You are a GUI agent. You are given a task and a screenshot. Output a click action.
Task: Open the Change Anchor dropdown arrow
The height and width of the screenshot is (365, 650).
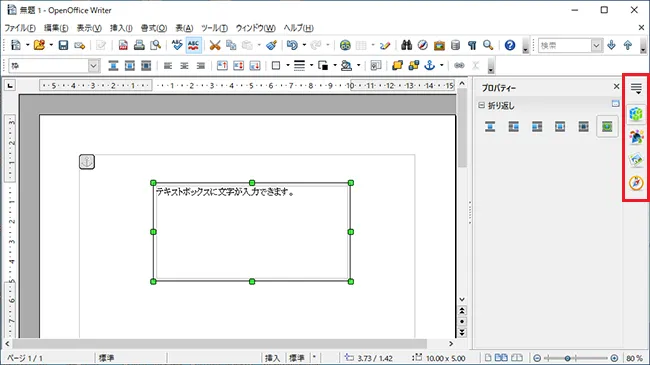click(441, 65)
